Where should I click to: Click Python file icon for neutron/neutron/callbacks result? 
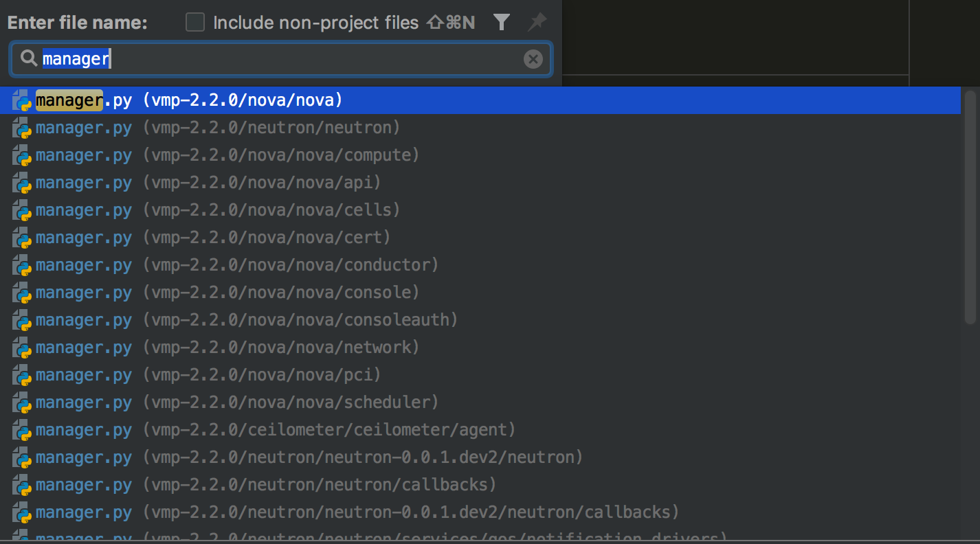(22, 485)
